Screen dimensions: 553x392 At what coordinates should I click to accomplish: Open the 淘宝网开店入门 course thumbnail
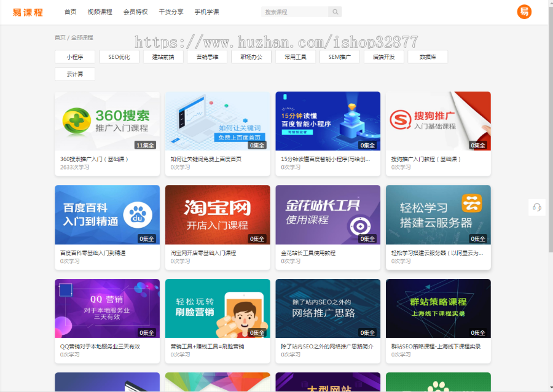(217, 214)
